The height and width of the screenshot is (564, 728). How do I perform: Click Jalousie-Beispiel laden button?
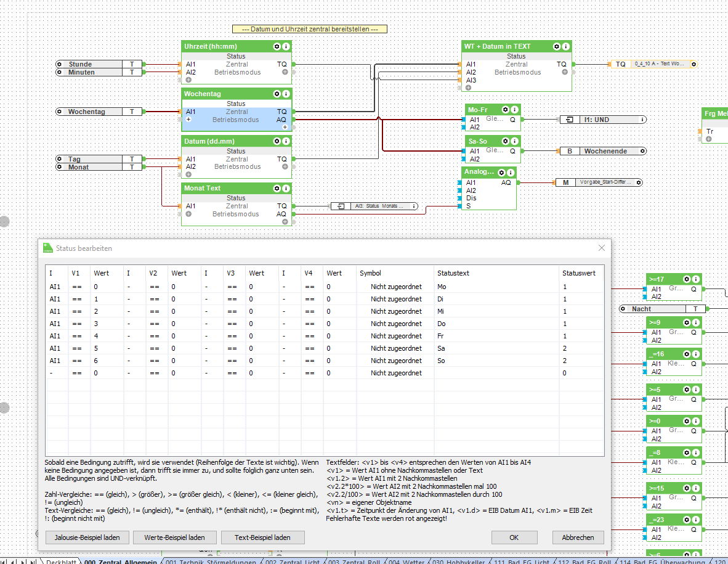click(x=87, y=537)
